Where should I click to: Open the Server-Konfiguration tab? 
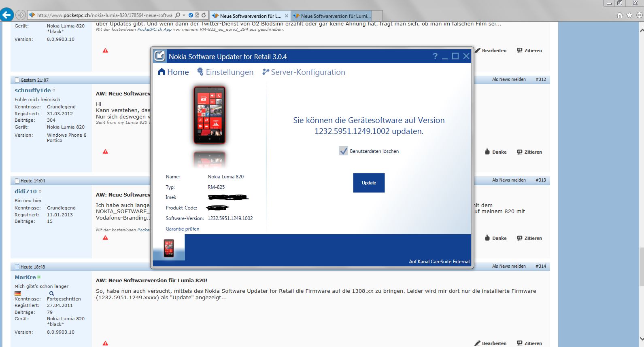304,72
